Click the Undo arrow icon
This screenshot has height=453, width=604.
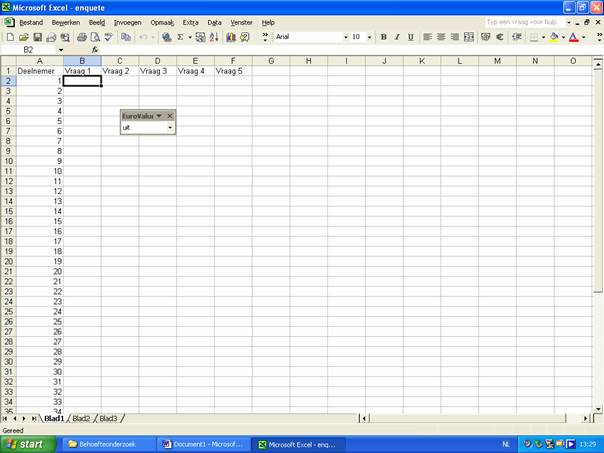point(143,37)
